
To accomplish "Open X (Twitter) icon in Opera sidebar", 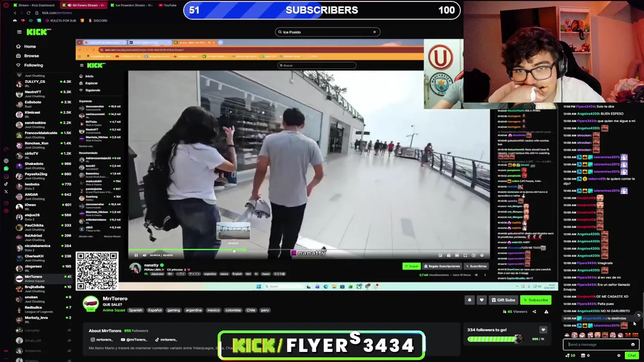I will coord(6,191).
